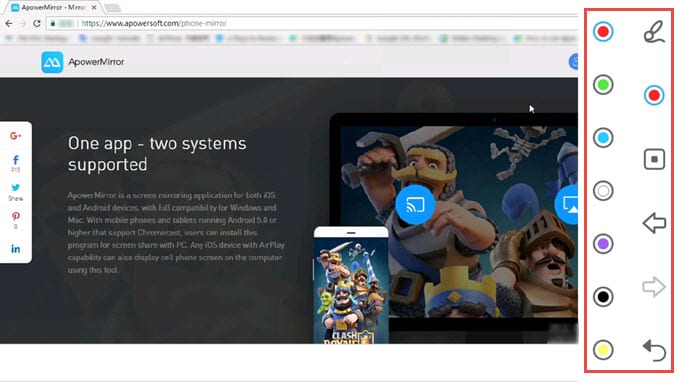Choose the purple pen color
Screen dimensions: 680x382
pyautogui.click(x=603, y=244)
